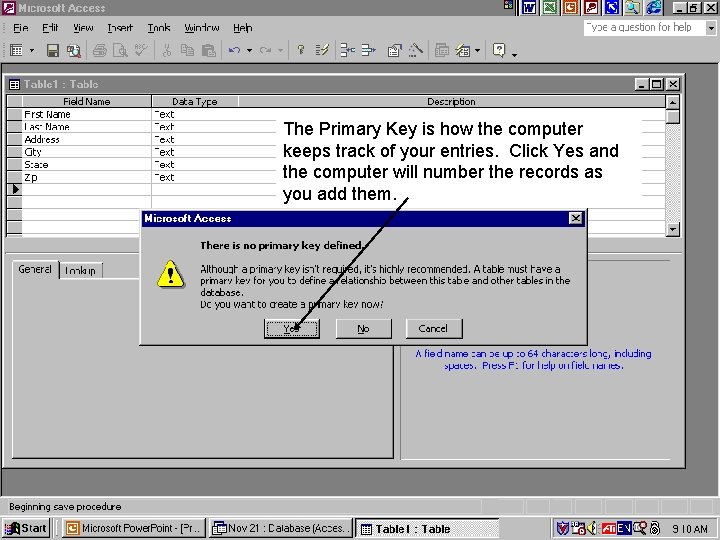Click the row selector beside First Name
The image size is (720, 540).
[14, 114]
